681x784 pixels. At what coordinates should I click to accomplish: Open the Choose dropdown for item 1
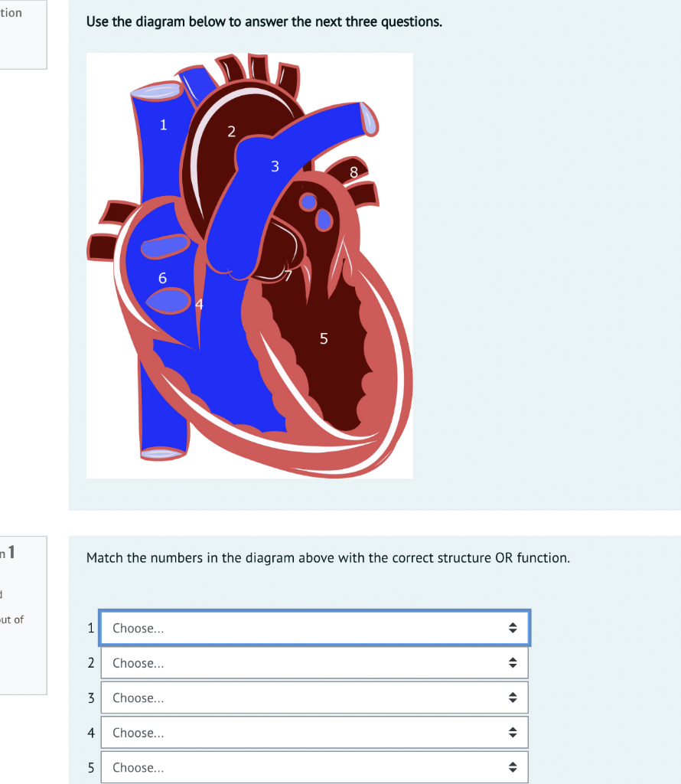click(314, 628)
